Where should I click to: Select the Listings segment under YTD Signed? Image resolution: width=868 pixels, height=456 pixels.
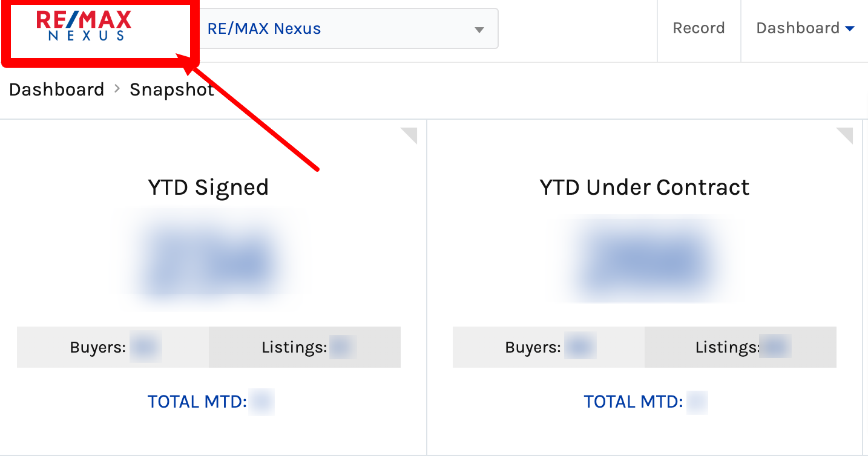coord(304,347)
